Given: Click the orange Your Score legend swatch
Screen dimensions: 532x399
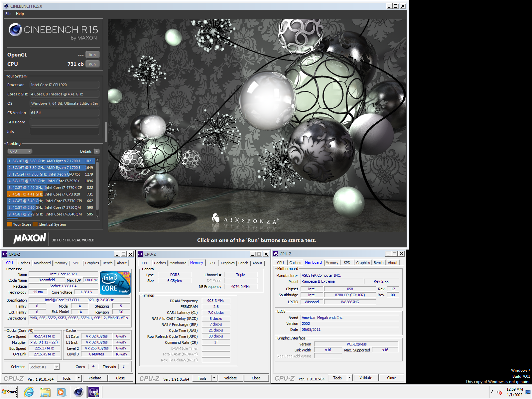Looking at the screenshot, I should pyautogui.click(x=10, y=224).
